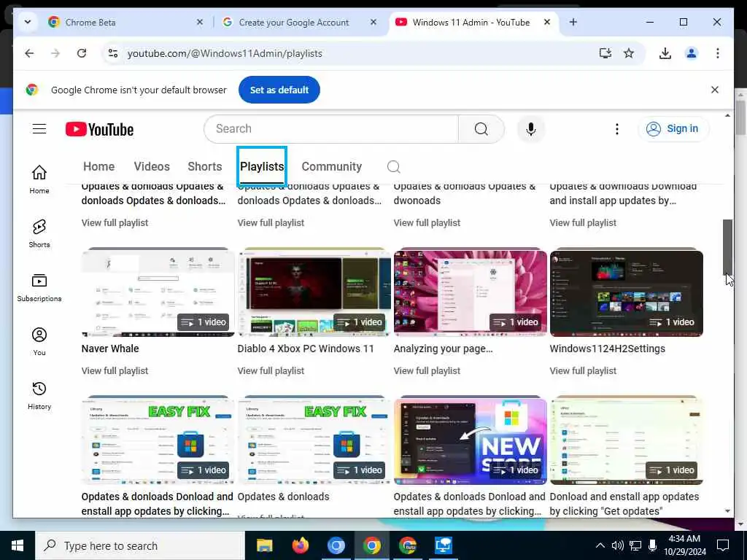
Task: Open History in the sidebar
Action: 39,396
